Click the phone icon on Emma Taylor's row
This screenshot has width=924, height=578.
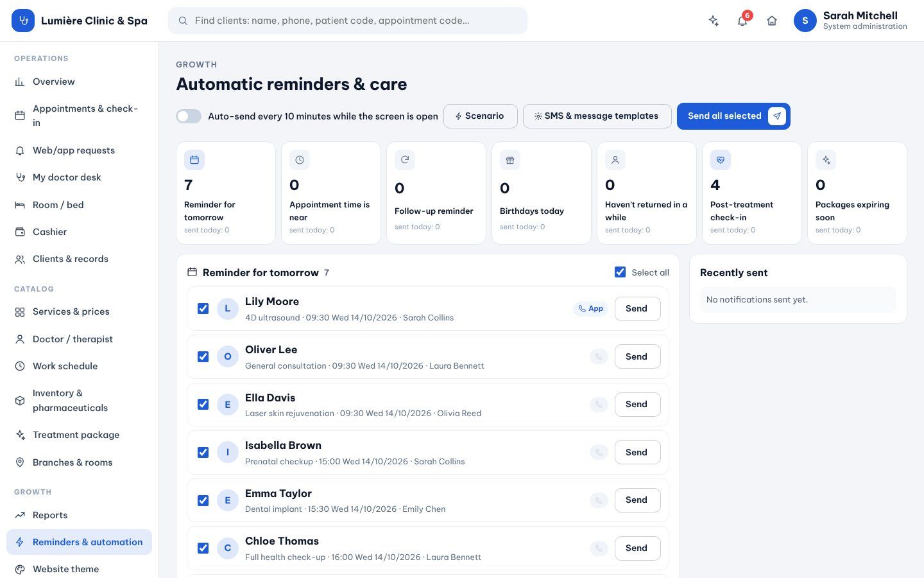coord(599,500)
